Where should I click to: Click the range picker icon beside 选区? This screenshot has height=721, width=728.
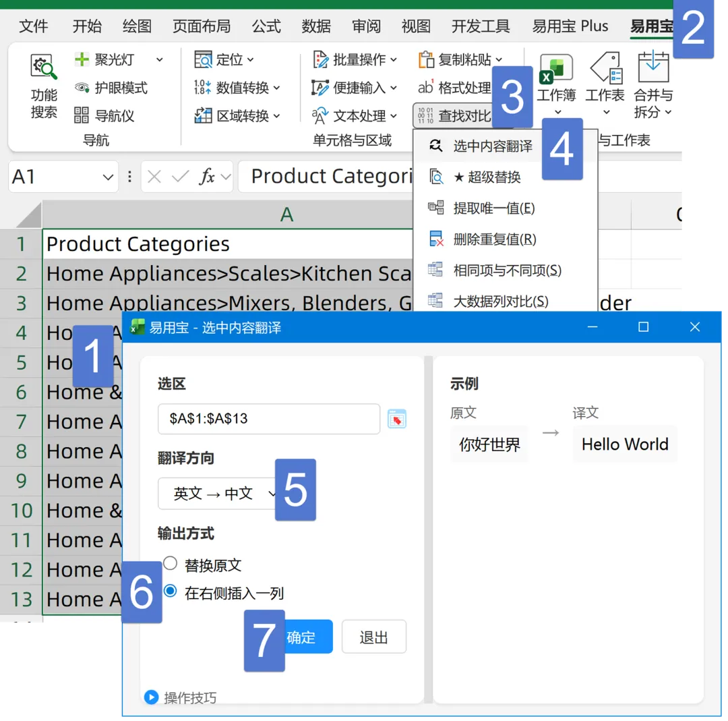coord(397,420)
